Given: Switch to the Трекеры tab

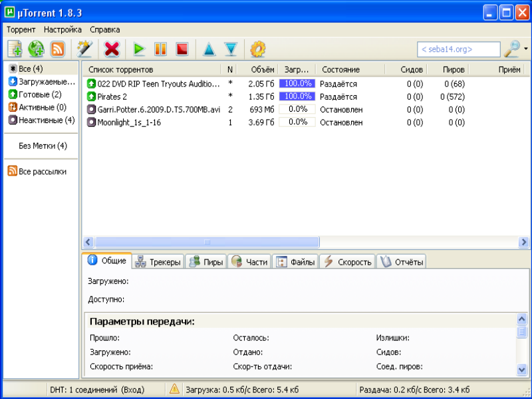Looking at the screenshot, I should pos(158,262).
